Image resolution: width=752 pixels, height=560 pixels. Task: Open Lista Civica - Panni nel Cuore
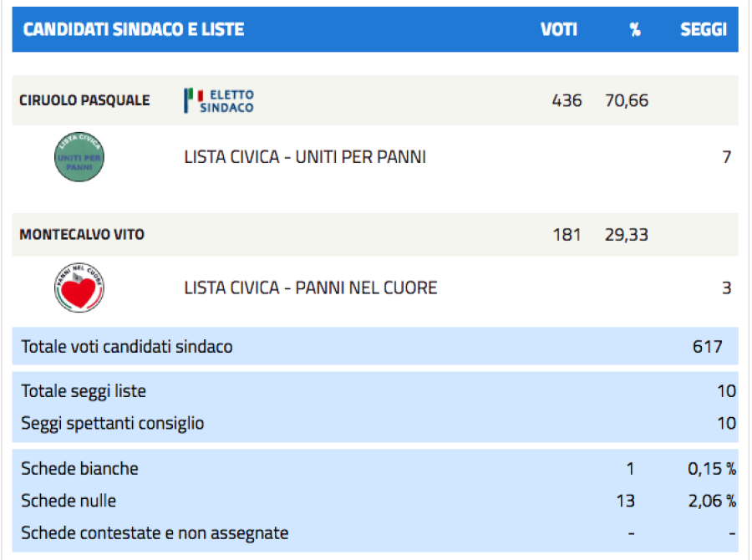[x=311, y=288]
